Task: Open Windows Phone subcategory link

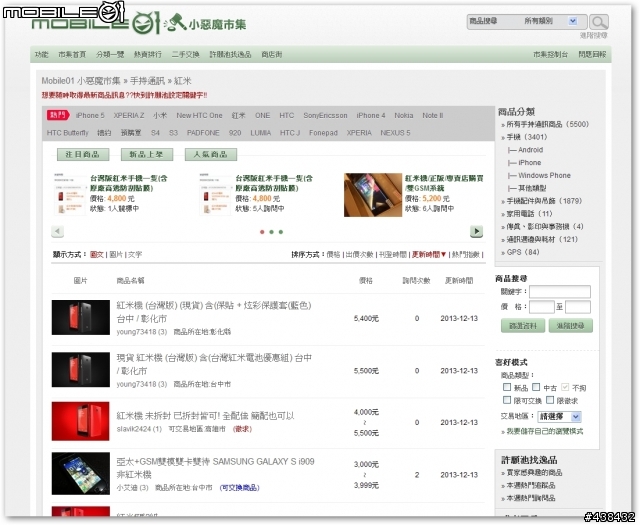Action: (544, 175)
